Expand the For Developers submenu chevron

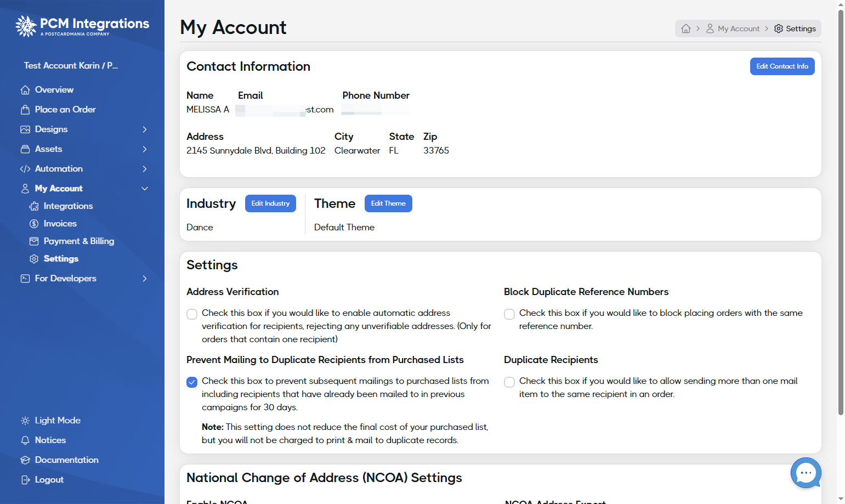pos(145,279)
